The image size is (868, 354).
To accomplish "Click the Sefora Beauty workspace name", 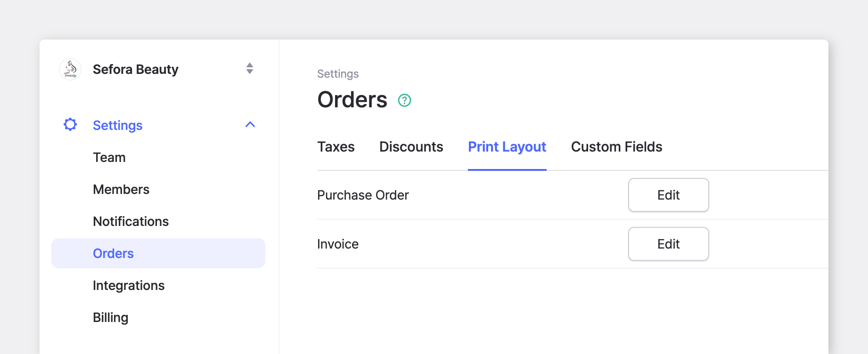I will coord(136,69).
